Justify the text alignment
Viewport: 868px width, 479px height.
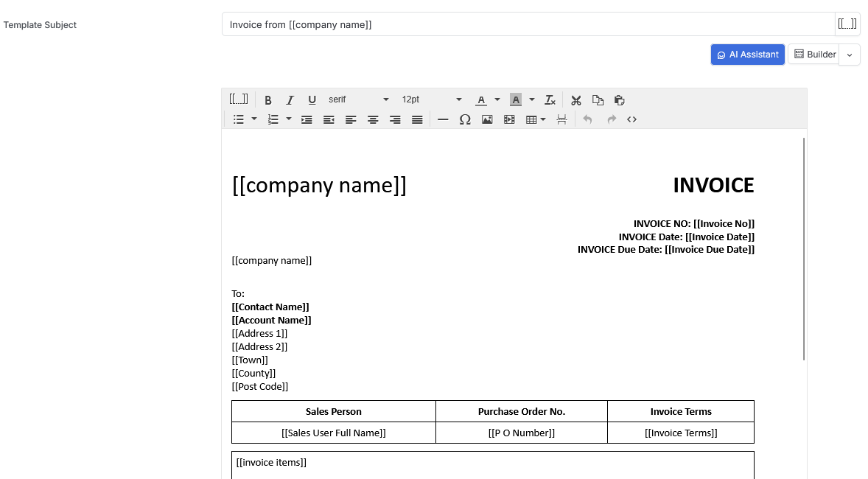(x=417, y=119)
